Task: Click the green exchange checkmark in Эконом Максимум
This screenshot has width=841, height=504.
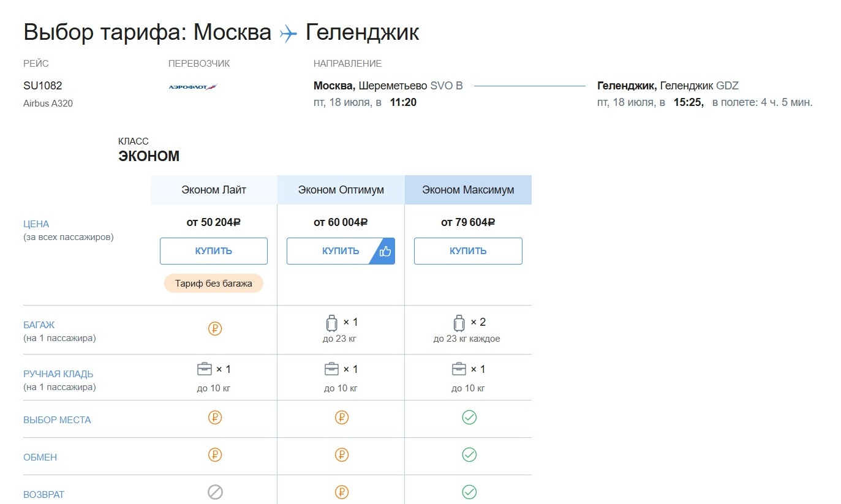Action: 469,455
